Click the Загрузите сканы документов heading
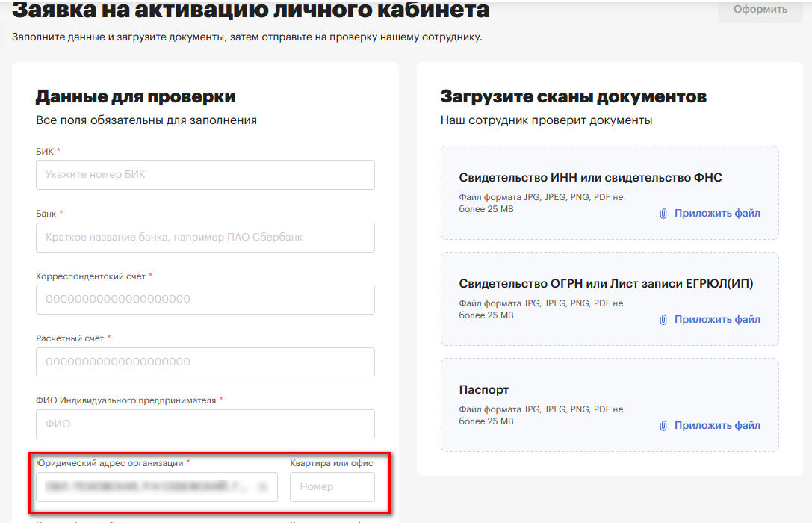The height and width of the screenshot is (523, 812). [573, 96]
